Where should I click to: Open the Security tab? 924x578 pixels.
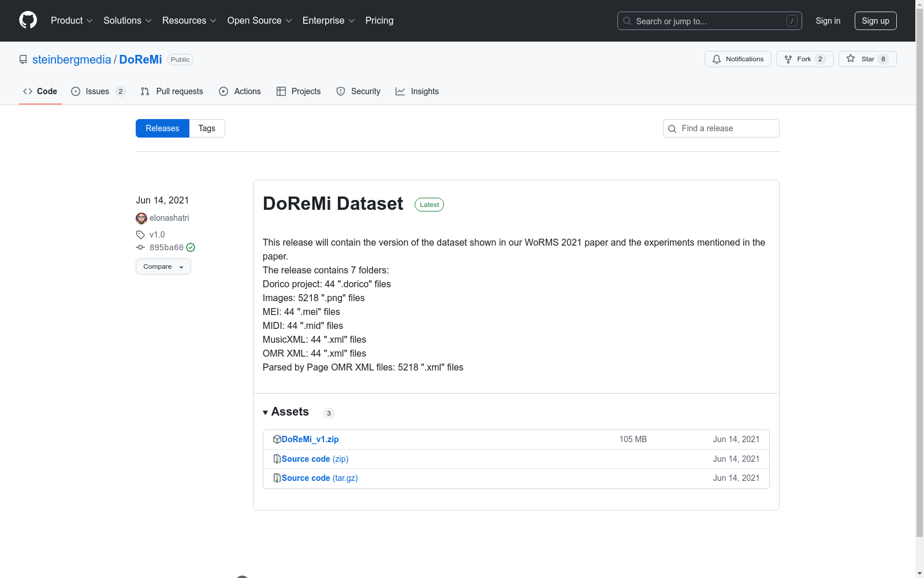(x=359, y=91)
